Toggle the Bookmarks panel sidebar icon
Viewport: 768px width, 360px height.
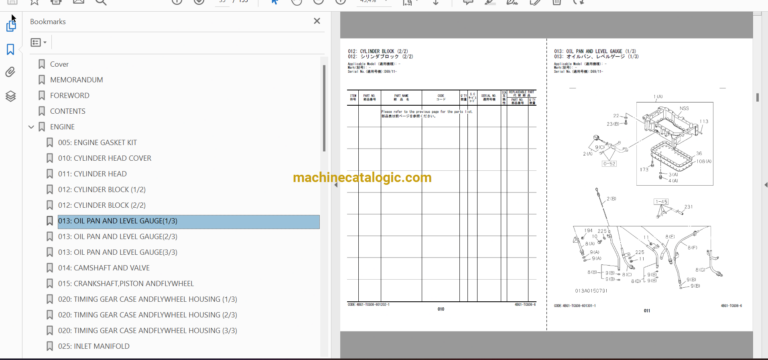(x=10, y=49)
